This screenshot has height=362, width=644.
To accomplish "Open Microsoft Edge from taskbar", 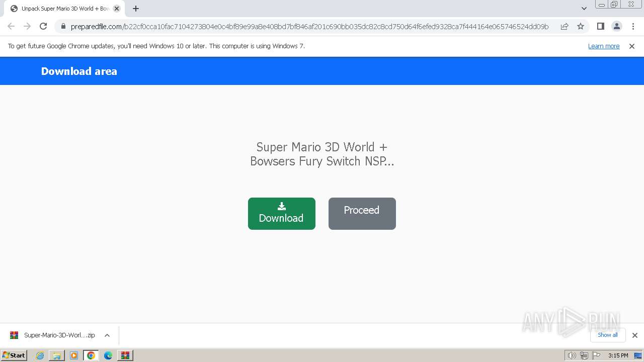I will click(x=108, y=355).
